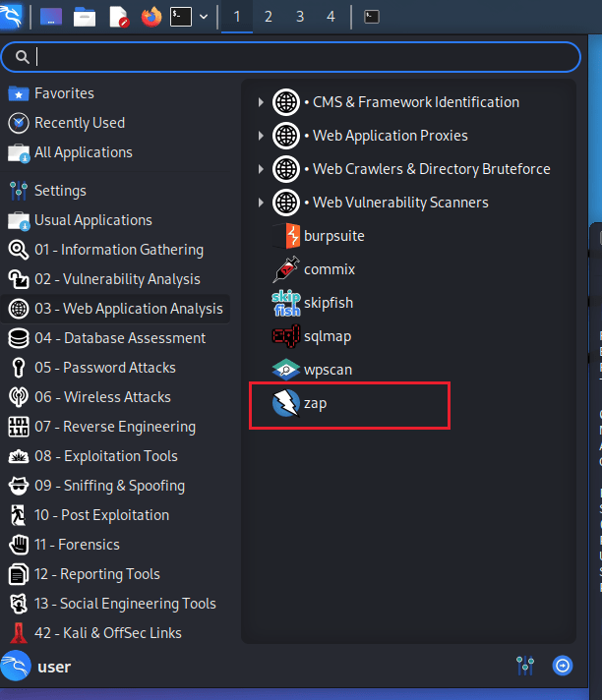The width and height of the screenshot is (602, 700).
Task: Launch the sqlmap tool
Action: 327,336
